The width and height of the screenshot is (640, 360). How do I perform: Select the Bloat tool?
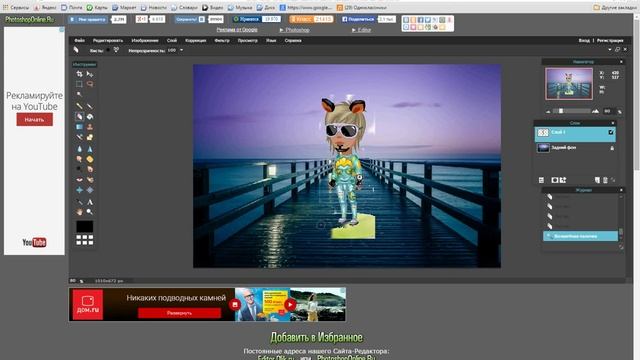79,190
